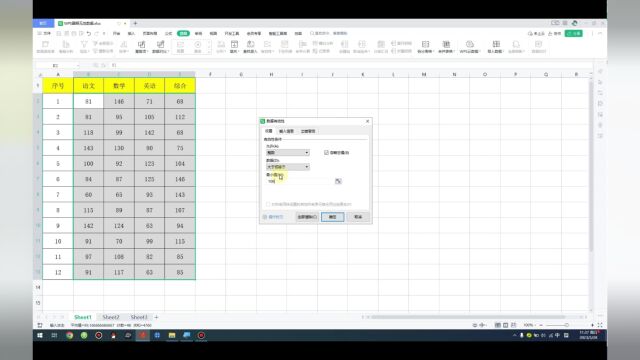Click the OK button in validation dialog
The width and height of the screenshot is (640, 360).
tap(332, 217)
